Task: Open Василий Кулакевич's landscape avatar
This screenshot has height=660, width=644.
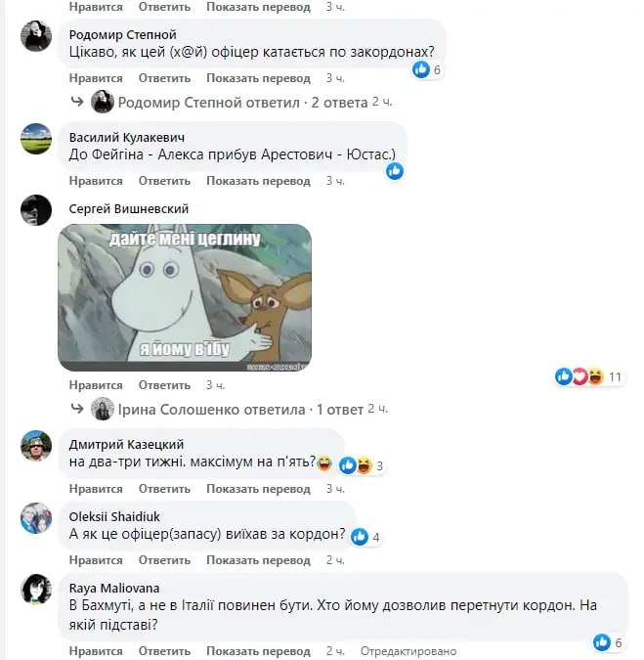Action: pos(36,139)
